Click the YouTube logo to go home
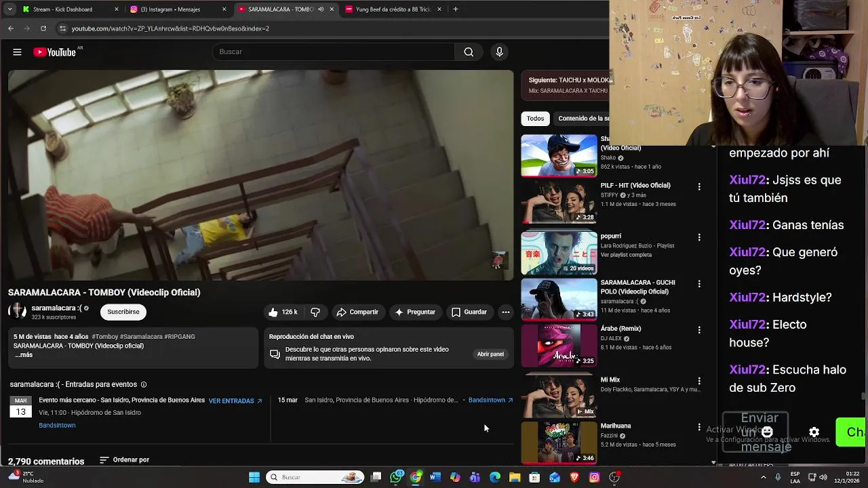868x488 pixels. click(54, 52)
